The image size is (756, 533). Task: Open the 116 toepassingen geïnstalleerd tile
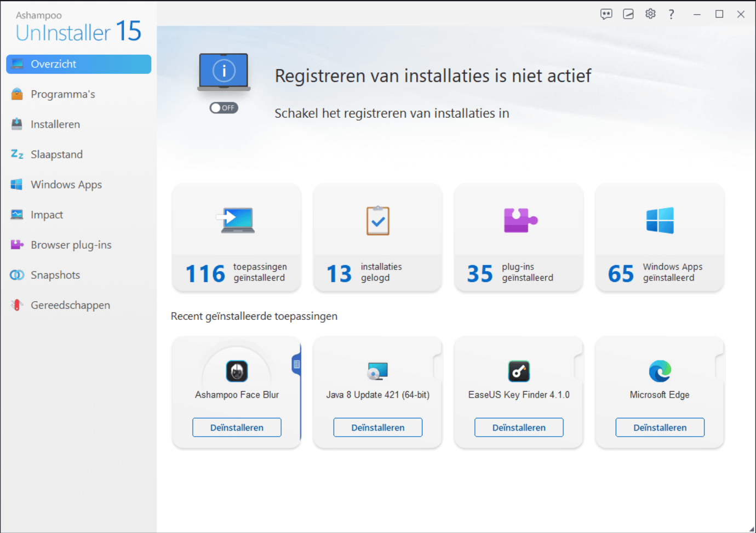tap(237, 237)
